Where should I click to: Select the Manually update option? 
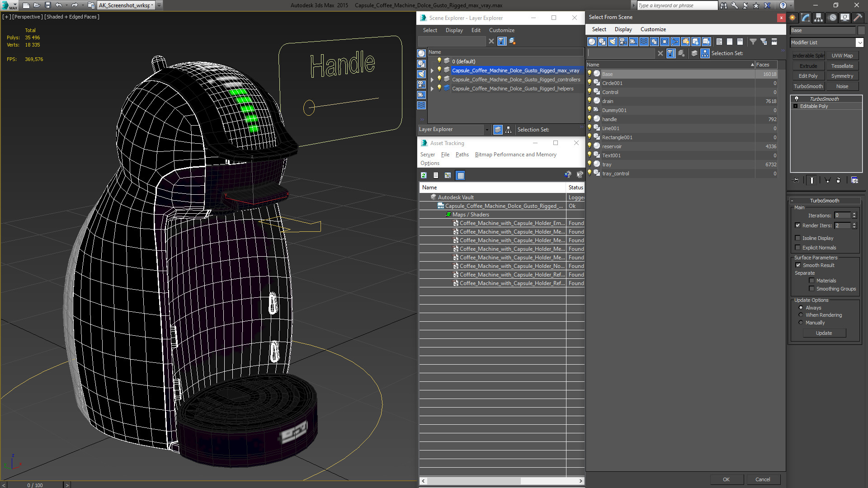coord(801,323)
